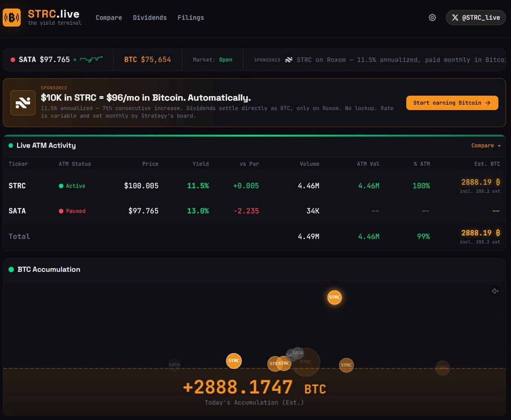Click the Yield column header
The image size is (511, 420).
pos(200,164)
